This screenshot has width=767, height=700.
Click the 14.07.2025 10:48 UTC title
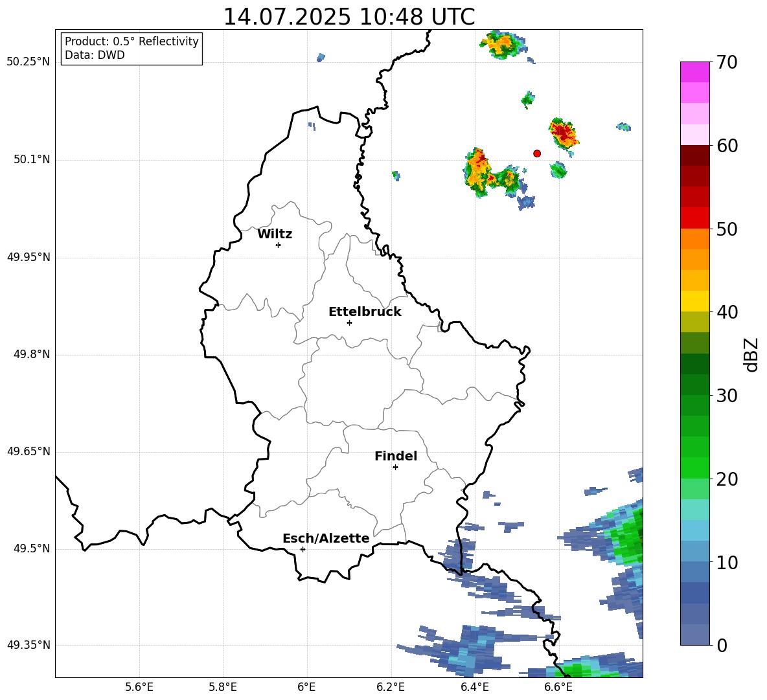tap(349, 17)
